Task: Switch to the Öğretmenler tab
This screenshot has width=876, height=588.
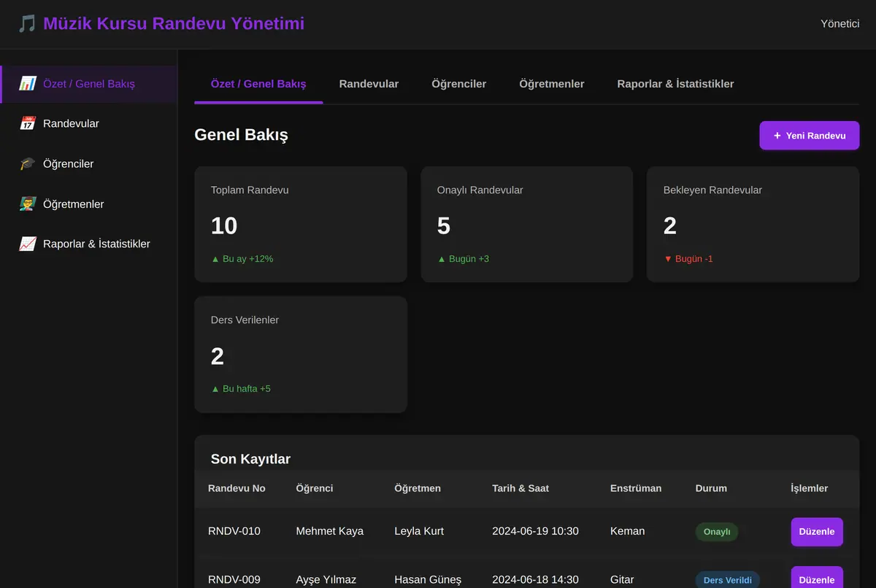Action: coord(552,84)
